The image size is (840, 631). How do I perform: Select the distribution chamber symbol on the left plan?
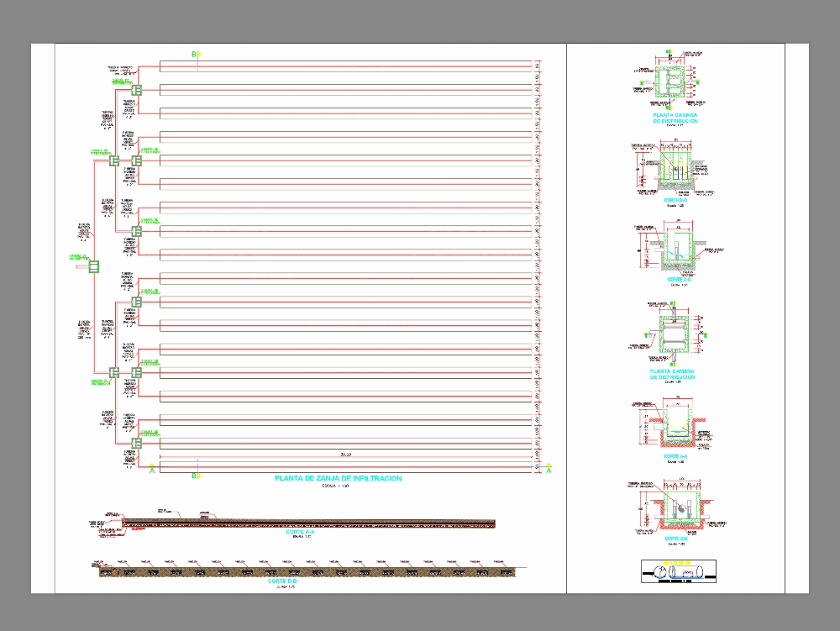[95, 267]
